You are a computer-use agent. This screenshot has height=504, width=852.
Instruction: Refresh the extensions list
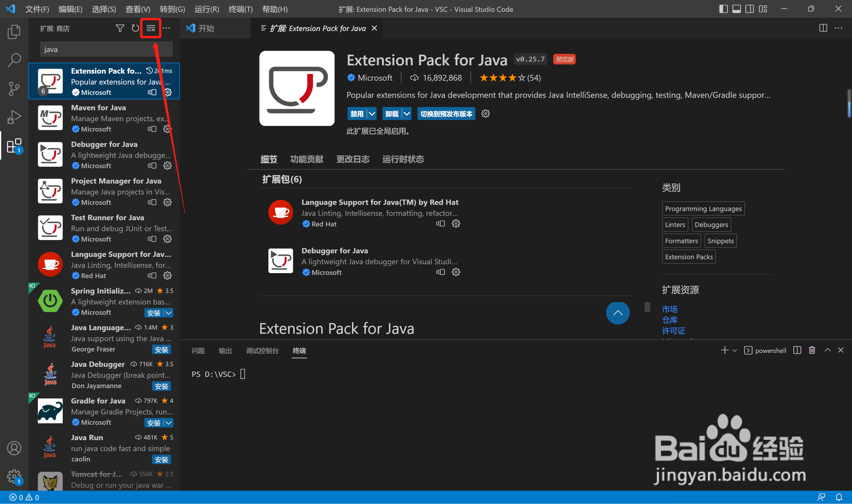tap(135, 28)
